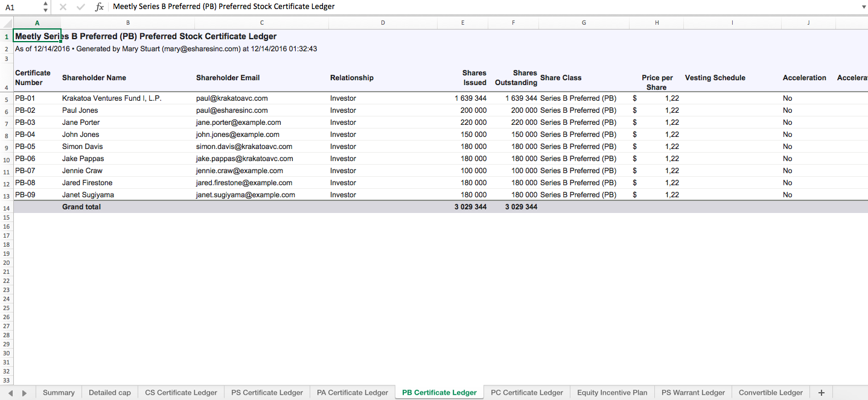This screenshot has width=868, height=400.
Task: Select Shares Outstanding total 3 029 344
Action: pos(513,207)
